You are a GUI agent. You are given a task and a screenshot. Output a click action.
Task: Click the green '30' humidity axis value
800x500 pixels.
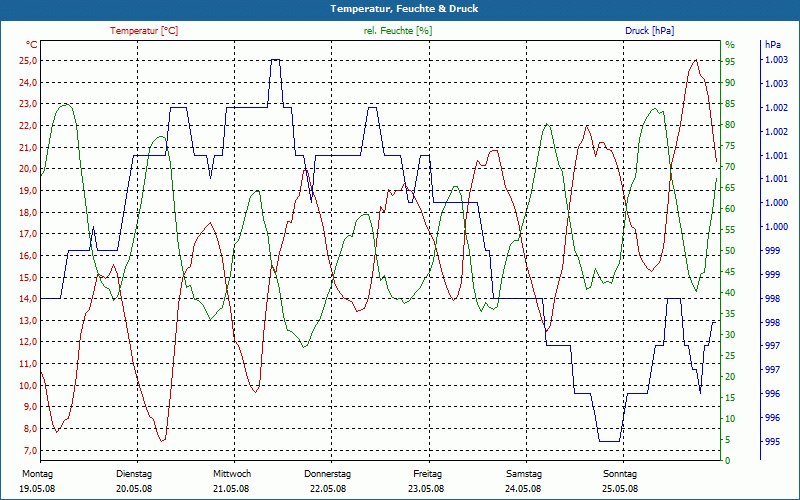pyautogui.click(x=730, y=335)
